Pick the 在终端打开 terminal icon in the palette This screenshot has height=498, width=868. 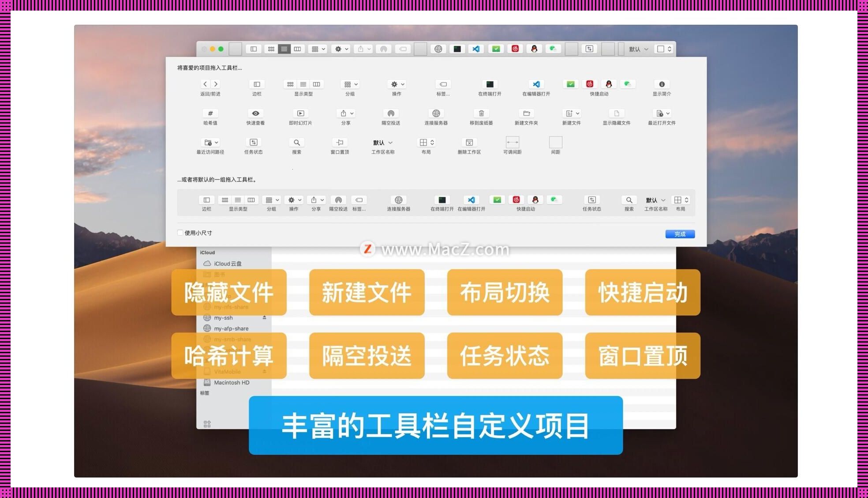[x=490, y=84]
